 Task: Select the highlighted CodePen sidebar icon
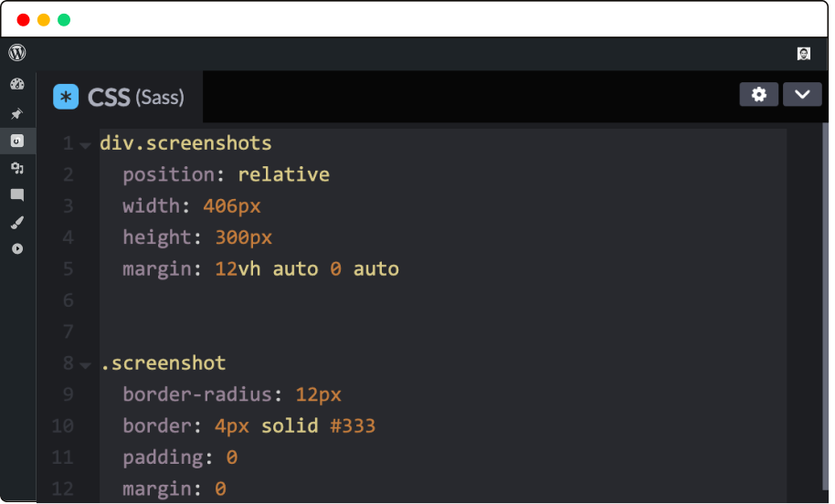tap(17, 141)
